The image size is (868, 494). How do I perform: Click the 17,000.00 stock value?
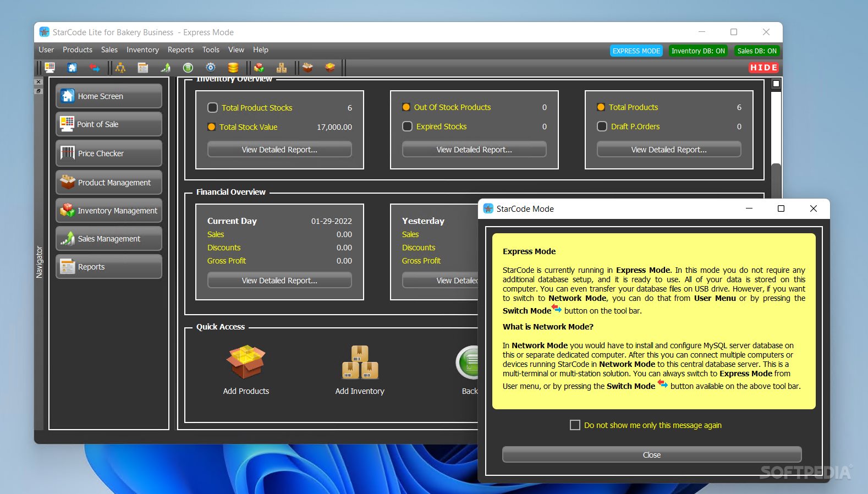pyautogui.click(x=334, y=127)
